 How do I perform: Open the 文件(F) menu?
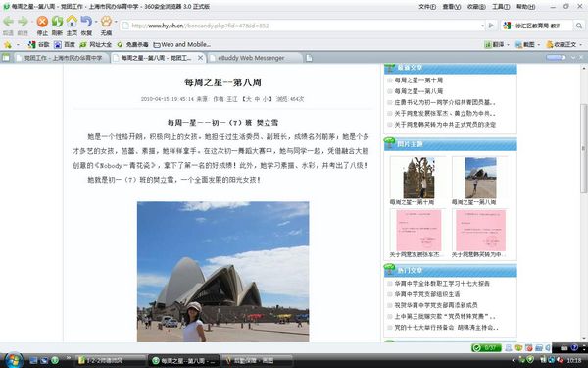click(427, 7)
